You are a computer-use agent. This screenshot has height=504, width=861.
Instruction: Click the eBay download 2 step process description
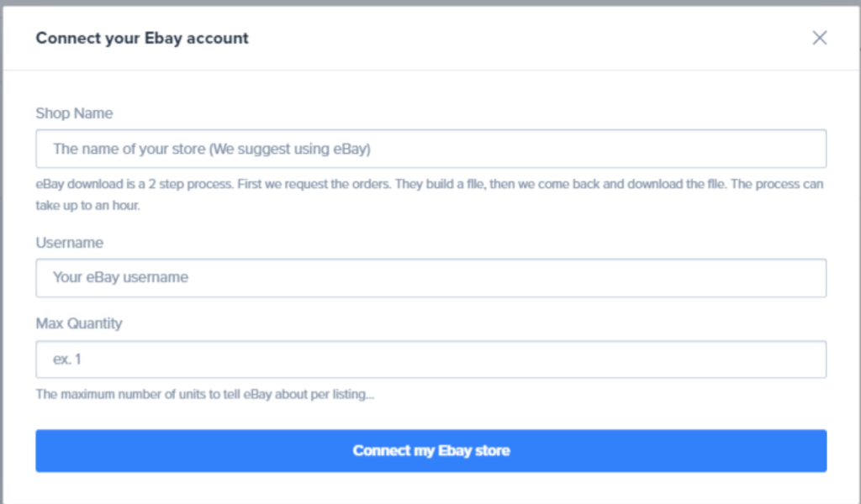click(430, 194)
